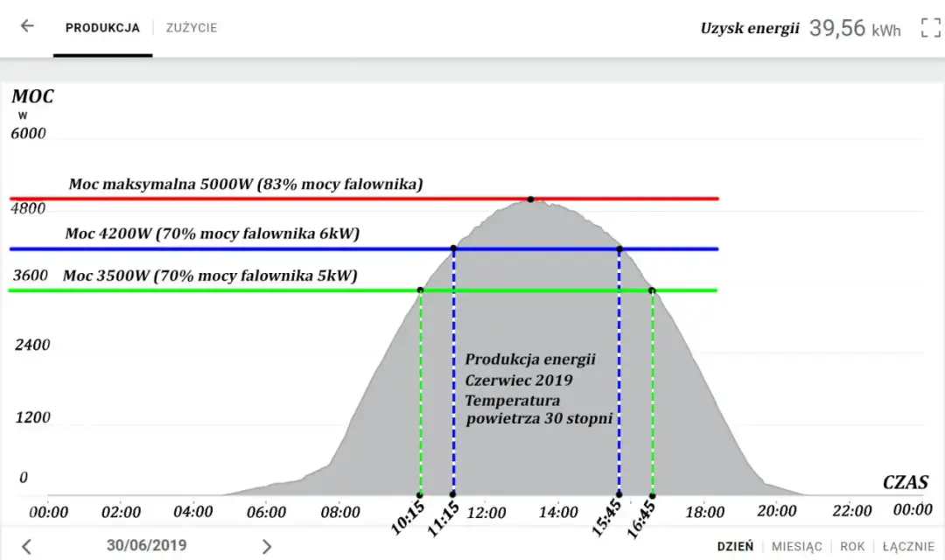Expand the chart to fullscreen
This screenshot has width=945, height=560.
[x=930, y=27]
